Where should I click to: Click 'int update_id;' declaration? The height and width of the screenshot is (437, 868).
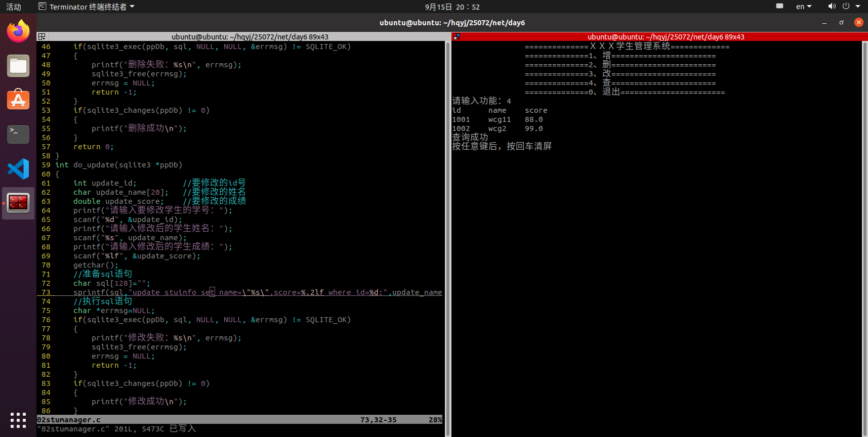[x=105, y=183]
